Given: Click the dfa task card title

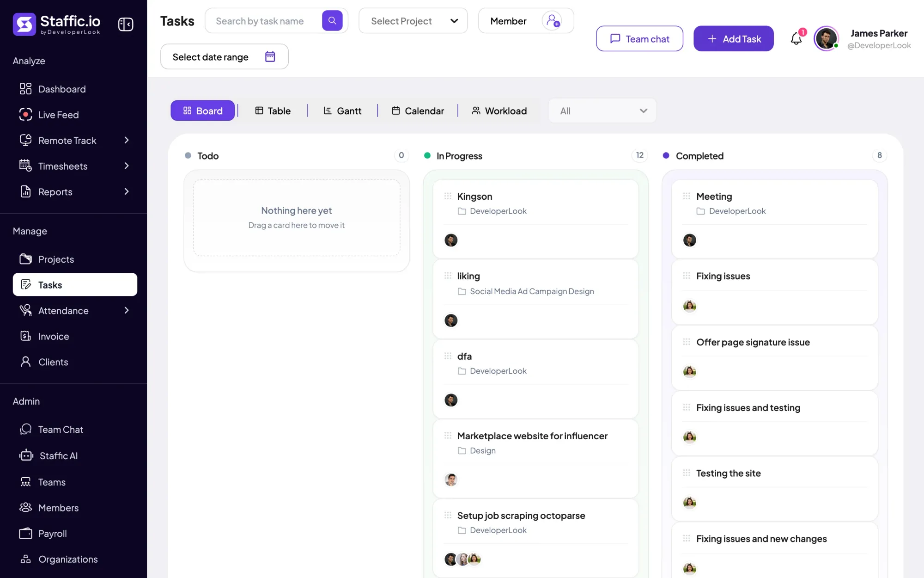Looking at the screenshot, I should pyautogui.click(x=464, y=356).
